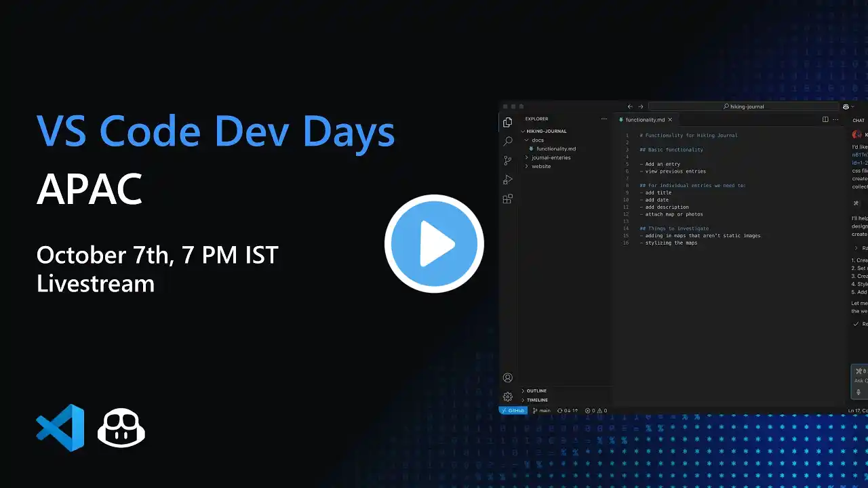The image size is (868, 488).
Task: Click the VS Code logo in the thumbnail corner
Action: pos(60,428)
